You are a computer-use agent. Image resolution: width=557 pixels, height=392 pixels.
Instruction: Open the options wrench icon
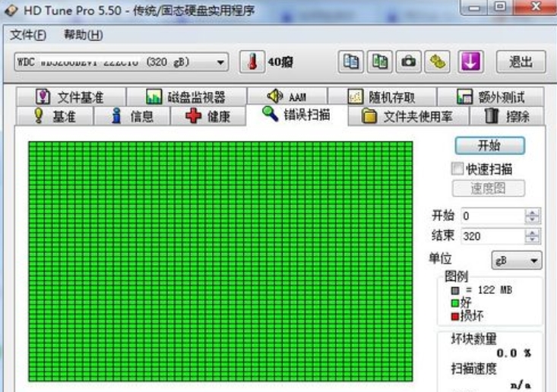437,62
